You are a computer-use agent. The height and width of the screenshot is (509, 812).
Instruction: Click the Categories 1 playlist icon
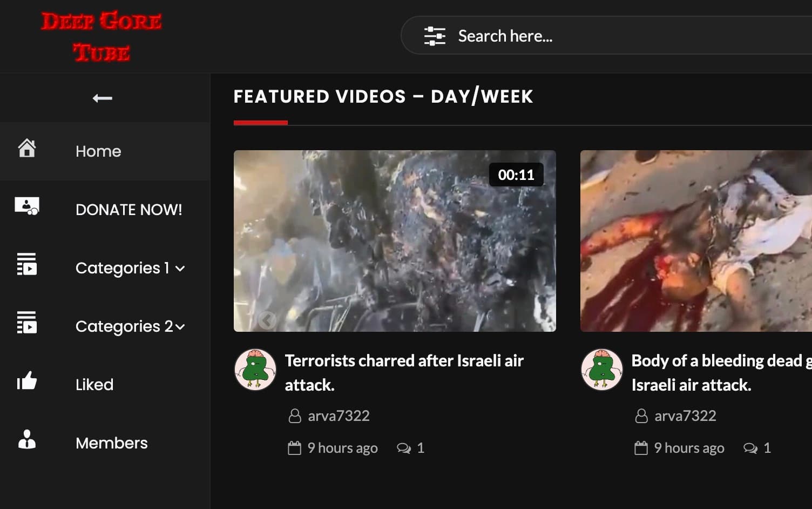click(x=27, y=264)
